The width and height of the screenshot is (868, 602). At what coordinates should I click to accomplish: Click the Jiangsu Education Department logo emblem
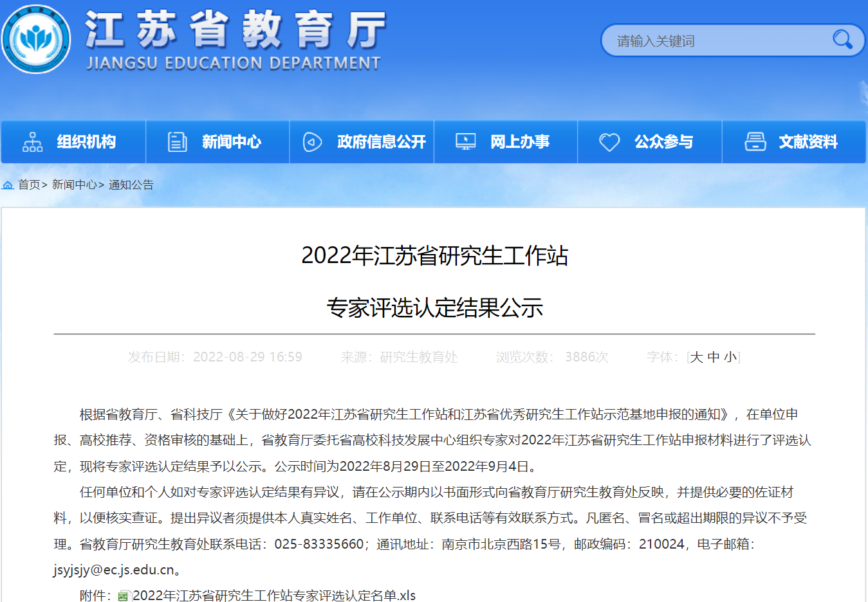[x=36, y=39]
